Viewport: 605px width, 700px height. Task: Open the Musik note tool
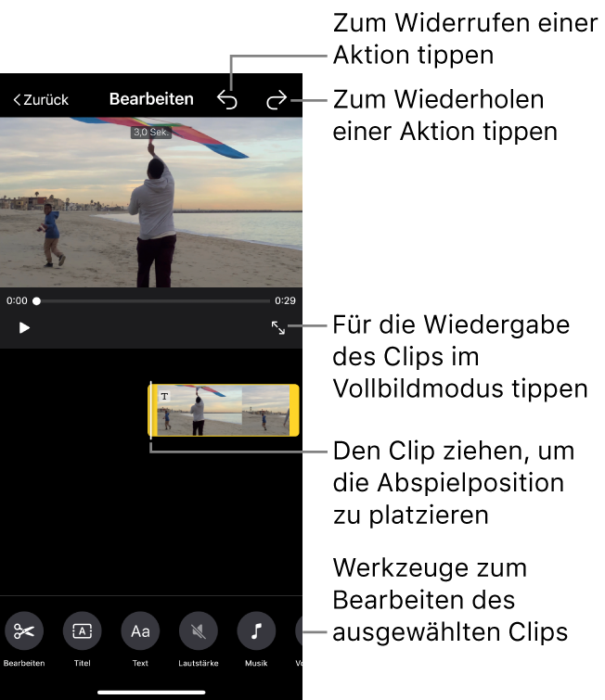pos(256,630)
